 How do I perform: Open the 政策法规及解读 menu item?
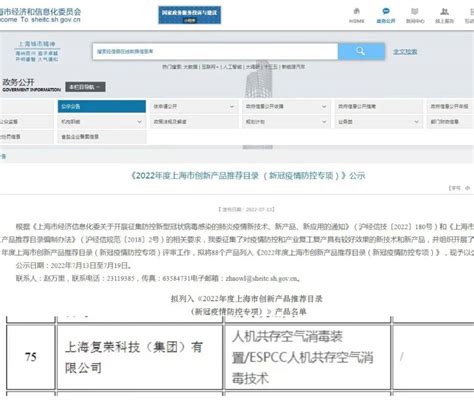(x=194, y=122)
